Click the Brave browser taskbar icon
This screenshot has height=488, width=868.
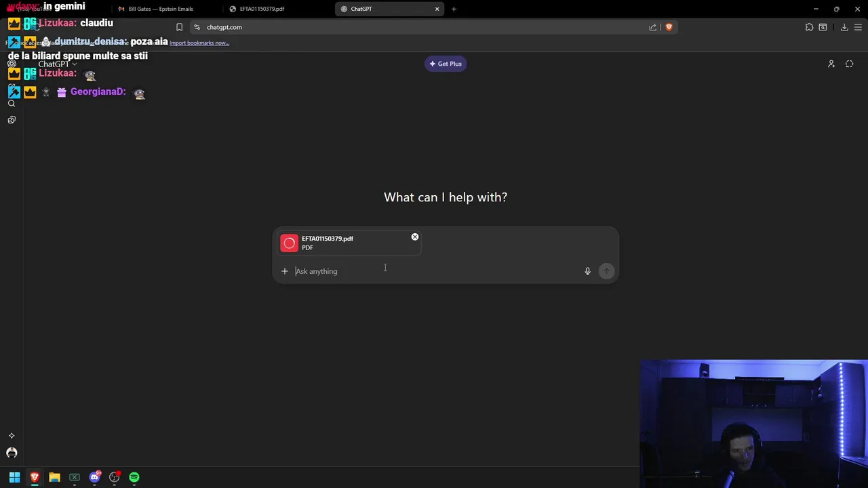[35, 477]
